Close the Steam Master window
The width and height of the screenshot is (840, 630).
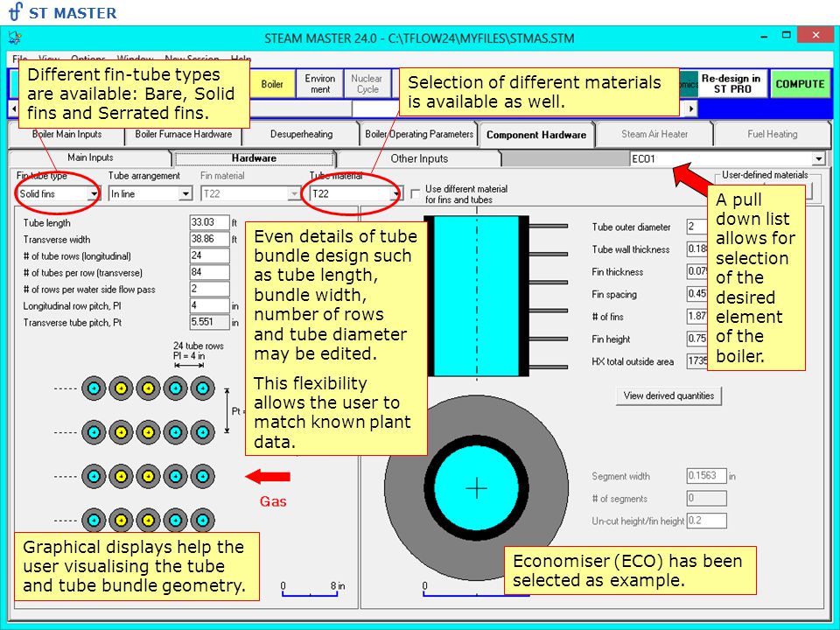coord(815,35)
